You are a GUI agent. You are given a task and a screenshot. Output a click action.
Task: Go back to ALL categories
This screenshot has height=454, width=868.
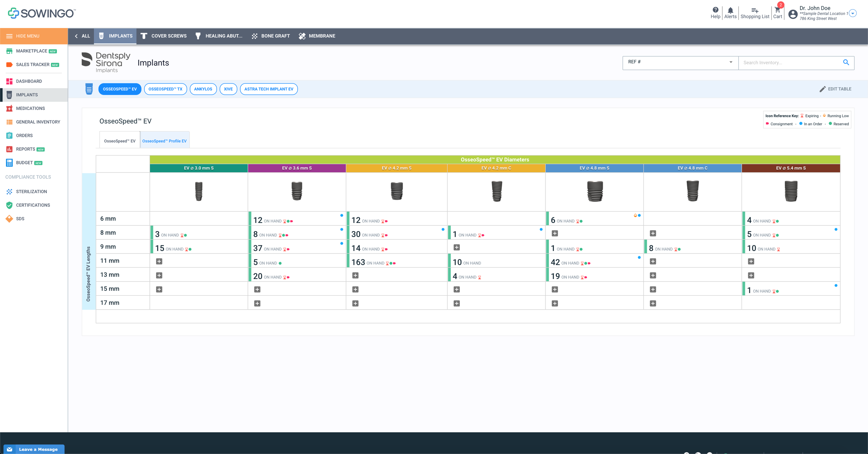coord(82,36)
